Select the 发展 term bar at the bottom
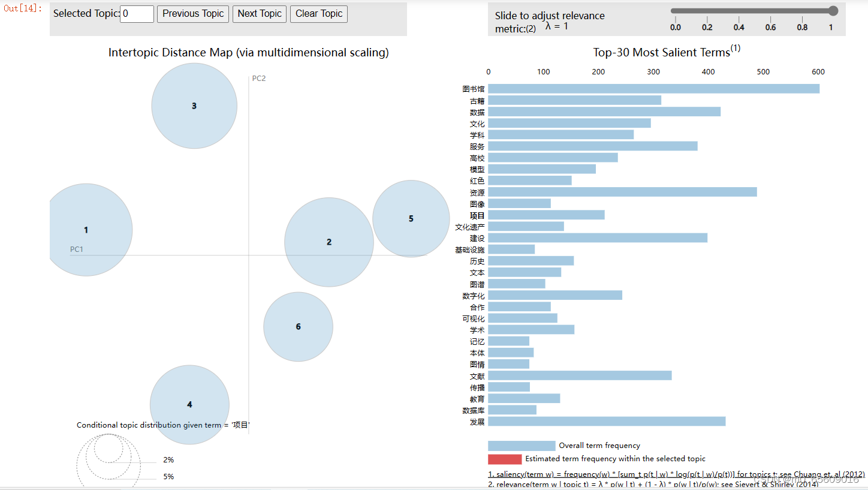 (605, 421)
